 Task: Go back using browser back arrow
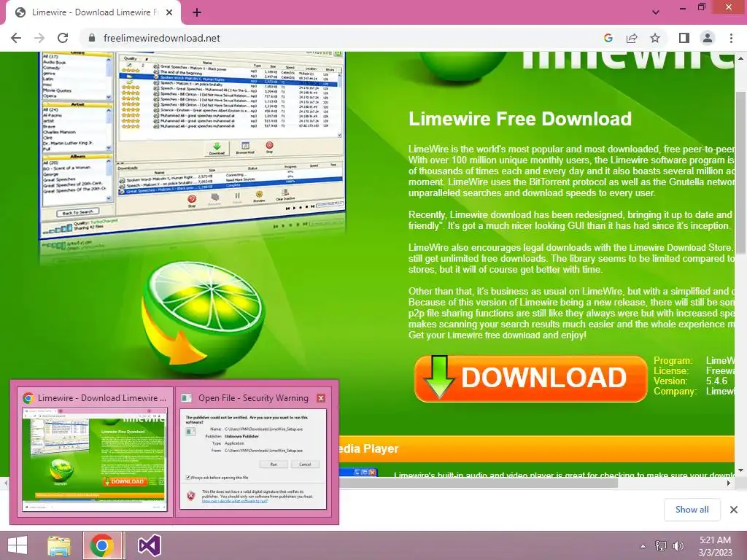(x=16, y=38)
